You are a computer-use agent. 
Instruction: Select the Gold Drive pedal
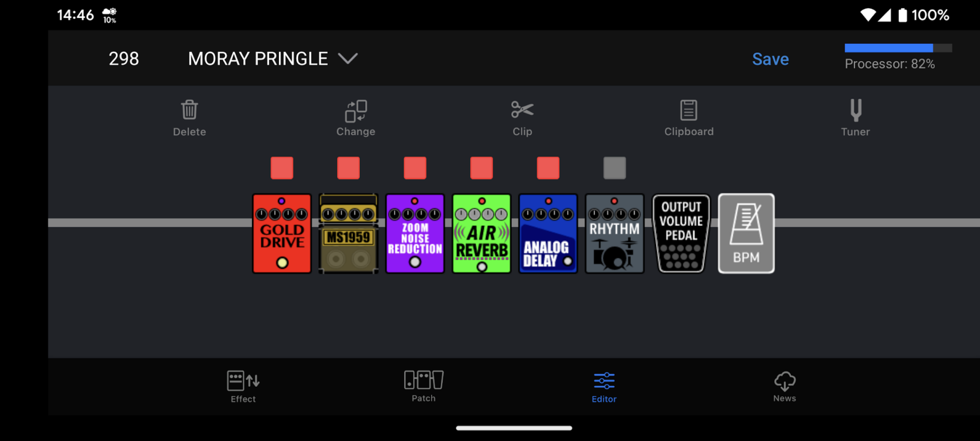(282, 233)
